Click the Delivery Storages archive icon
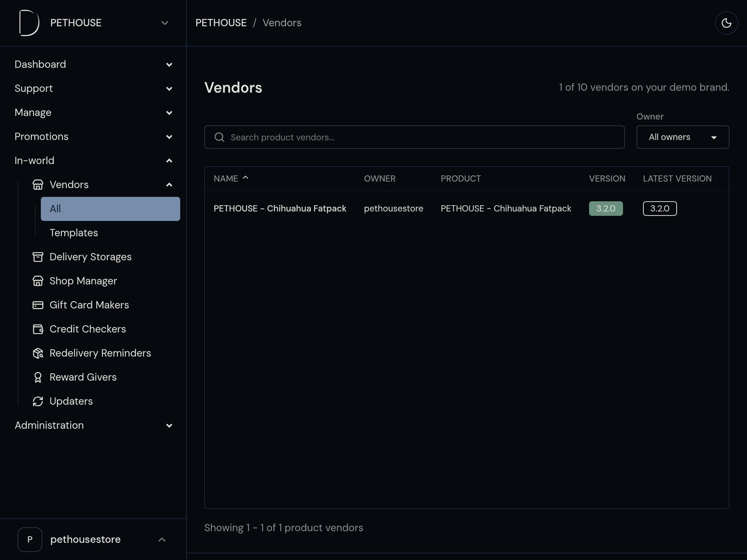The image size is (747, 560). [x=38, y=257]
